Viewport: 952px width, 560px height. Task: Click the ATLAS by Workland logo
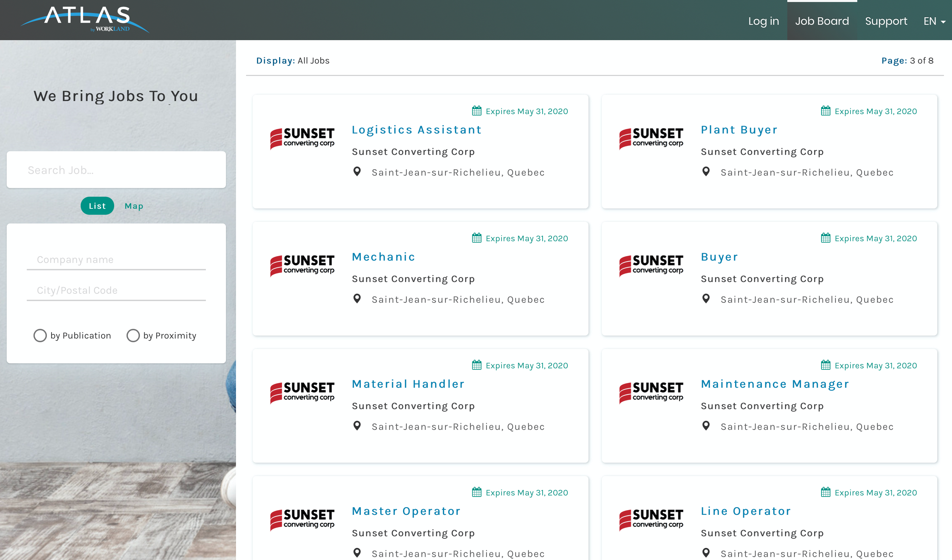[85, 20]
